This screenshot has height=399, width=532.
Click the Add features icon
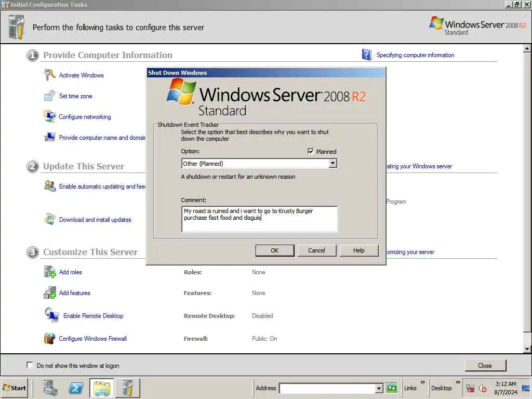pyautogui.click(x=50, y=292)
